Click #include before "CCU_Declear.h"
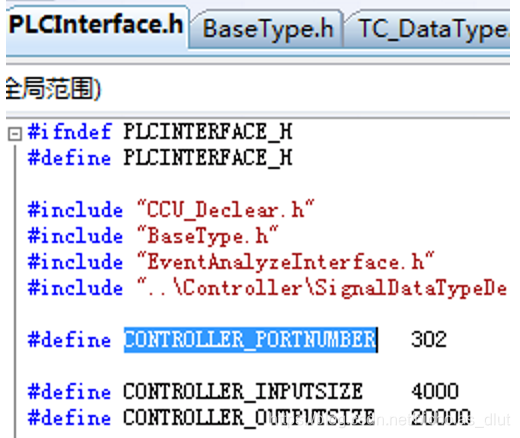The height and width of the screenshot is (438, 520). click(x=75, y=210)
